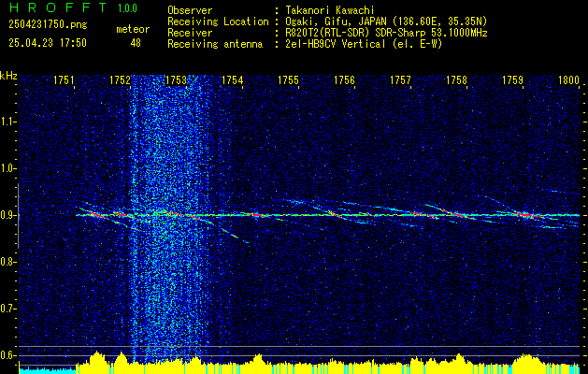Click the filename 2504231750.png
The height and width of the screenshot is (374, 588).
tap(48, 24)
